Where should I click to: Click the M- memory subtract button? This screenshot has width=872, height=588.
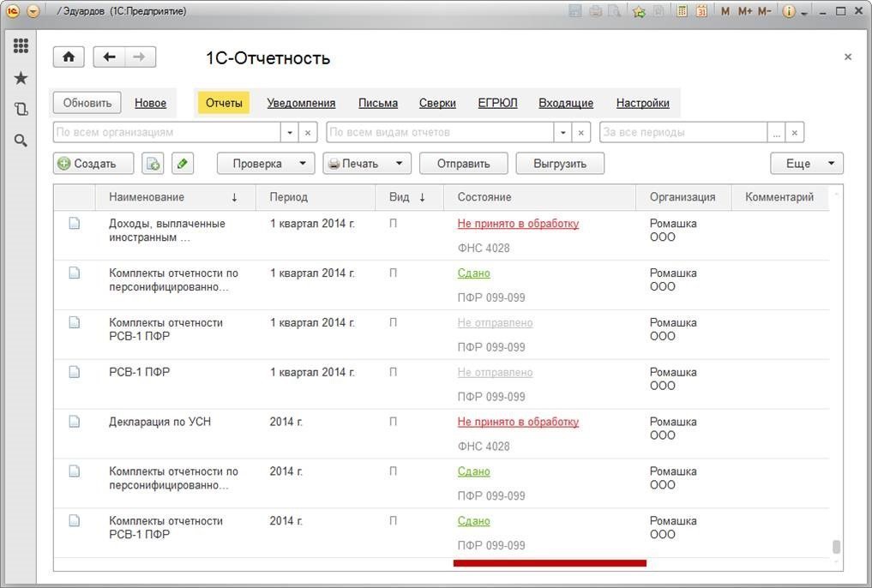765,11
